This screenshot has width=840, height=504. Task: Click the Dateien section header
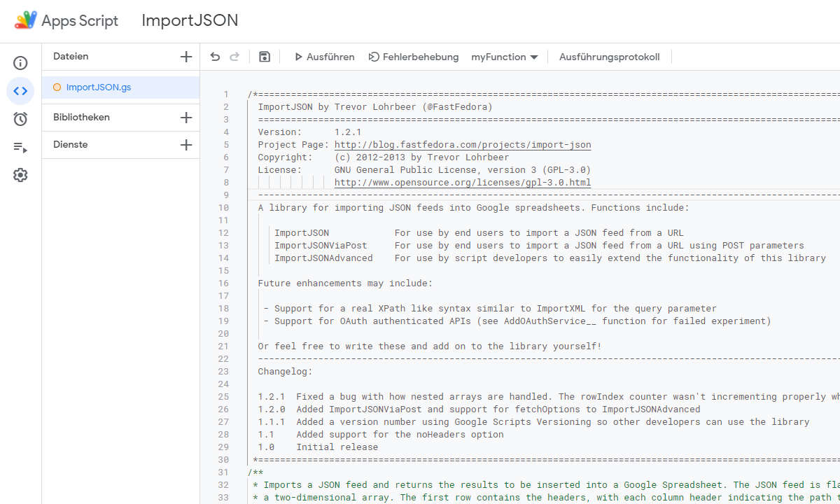point(71,56)
